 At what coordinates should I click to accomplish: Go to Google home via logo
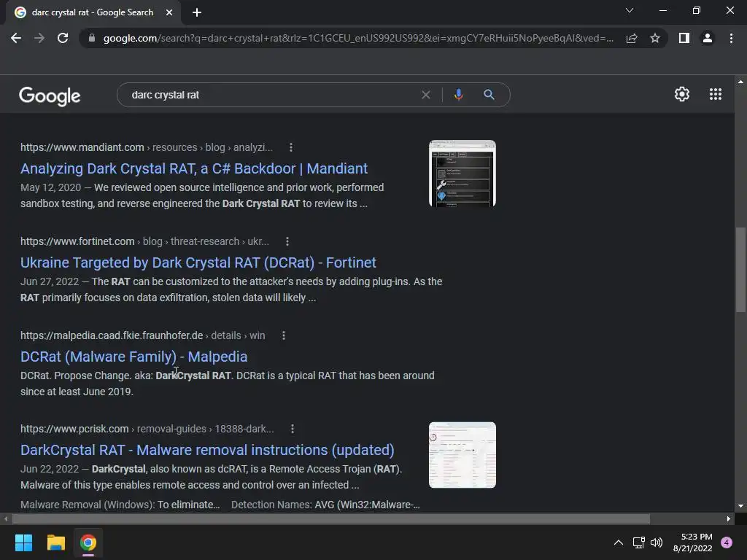[50, 96]
